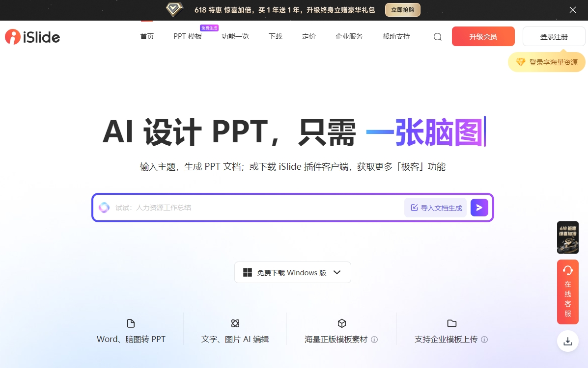Click the cube icon above 海量正版模板素材

(341, 323)
